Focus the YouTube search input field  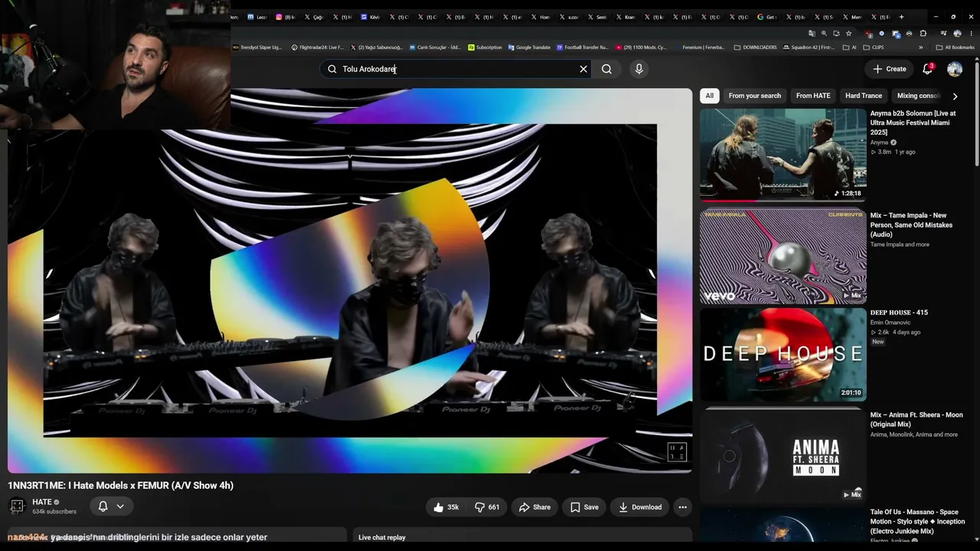[x=457, y=69]
